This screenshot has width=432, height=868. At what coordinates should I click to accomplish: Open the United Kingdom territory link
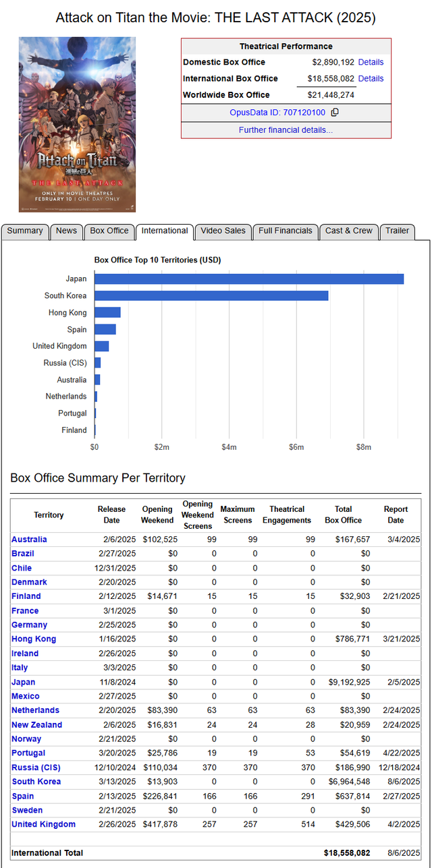coord(43,824)
